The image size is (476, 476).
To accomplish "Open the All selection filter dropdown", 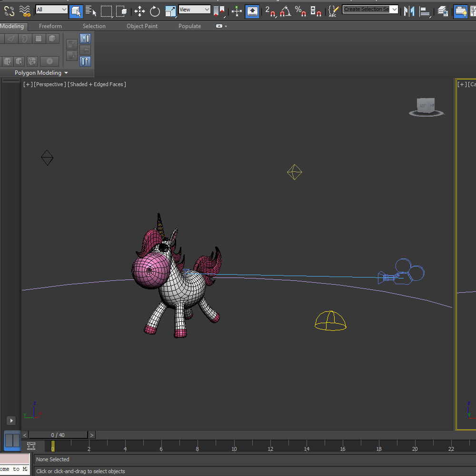I will click(x=51, y=10).
